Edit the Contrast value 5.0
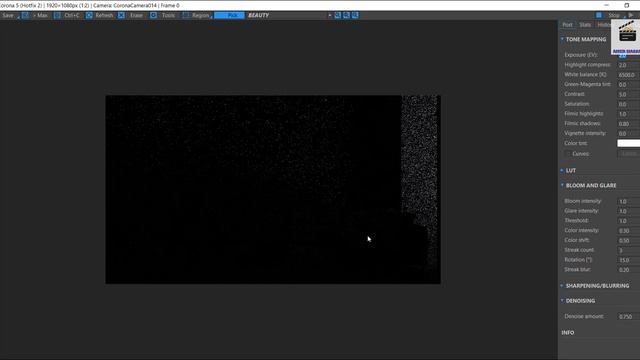The image size is (640, 360). click(629, 94)
